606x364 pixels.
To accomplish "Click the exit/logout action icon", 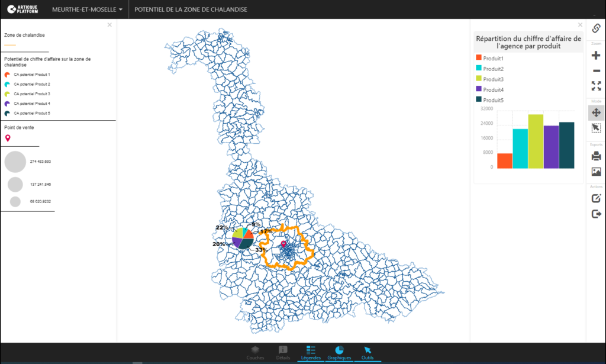I will (x=596, y=214).
